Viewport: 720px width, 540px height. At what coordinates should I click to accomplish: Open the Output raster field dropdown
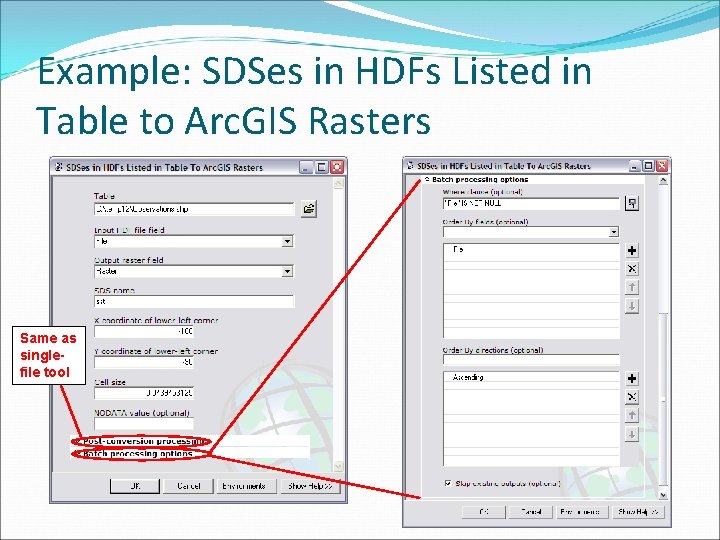point(287,271)
